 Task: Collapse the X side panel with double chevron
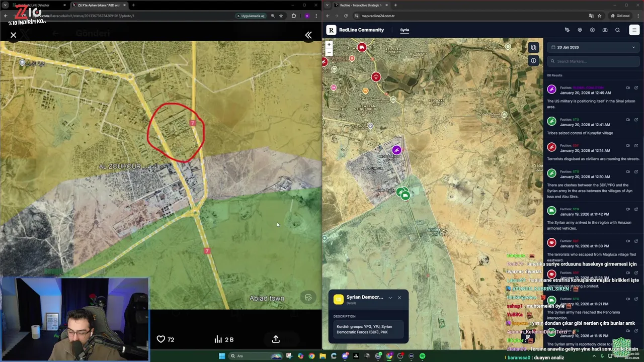point(308,35)
